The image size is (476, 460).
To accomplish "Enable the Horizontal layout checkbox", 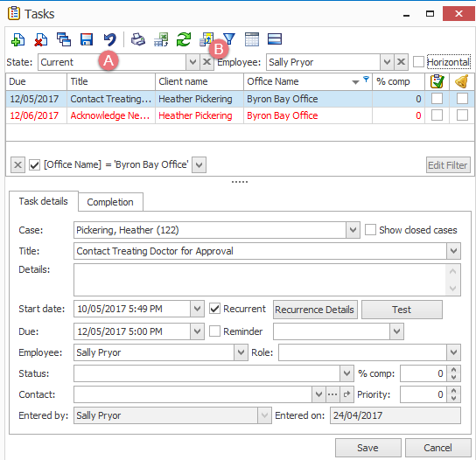I will pyautogui.click(x=418, y=62).
